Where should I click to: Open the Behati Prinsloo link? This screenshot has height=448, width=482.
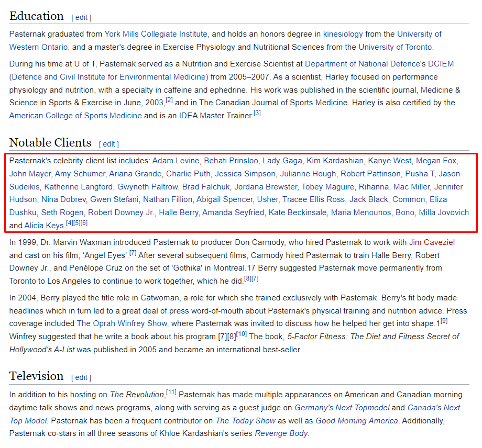pyautogui.click(x=231, y=161)
